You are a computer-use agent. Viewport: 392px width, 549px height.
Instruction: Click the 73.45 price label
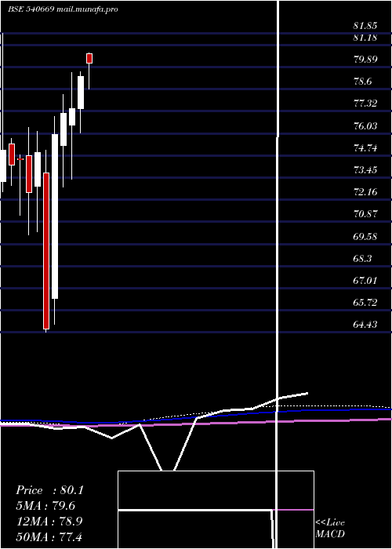(x=365, y=170)
